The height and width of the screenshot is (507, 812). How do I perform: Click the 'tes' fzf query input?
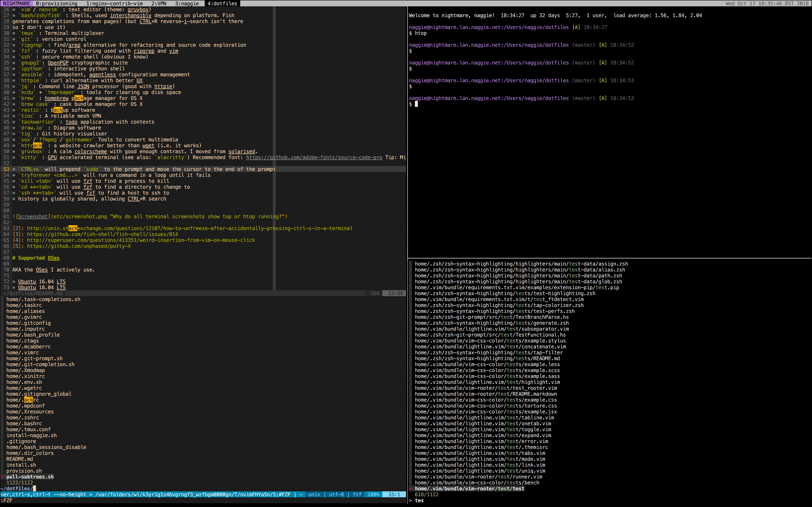click(419, 501)
